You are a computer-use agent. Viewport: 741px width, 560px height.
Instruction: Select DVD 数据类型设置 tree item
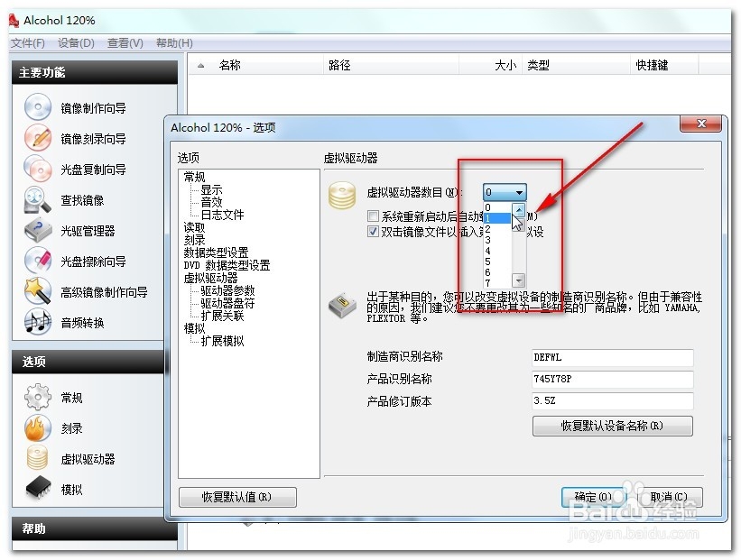click(x=227, y=265)
